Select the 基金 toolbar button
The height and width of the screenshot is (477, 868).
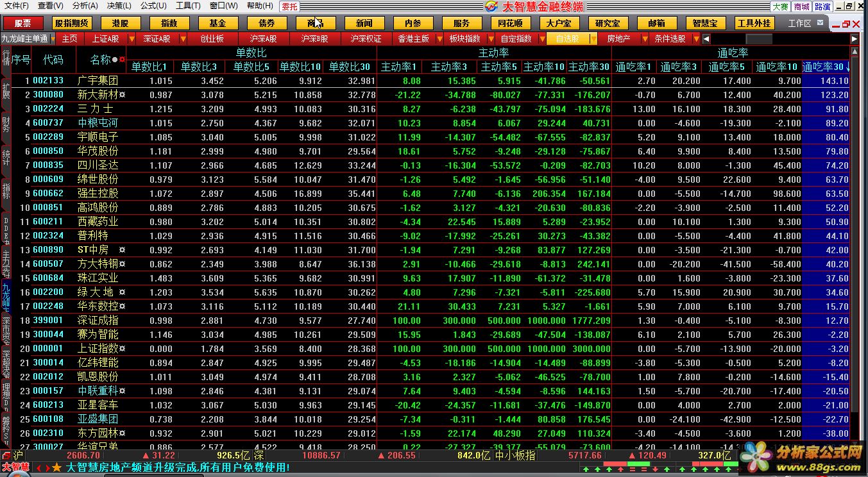217,23
